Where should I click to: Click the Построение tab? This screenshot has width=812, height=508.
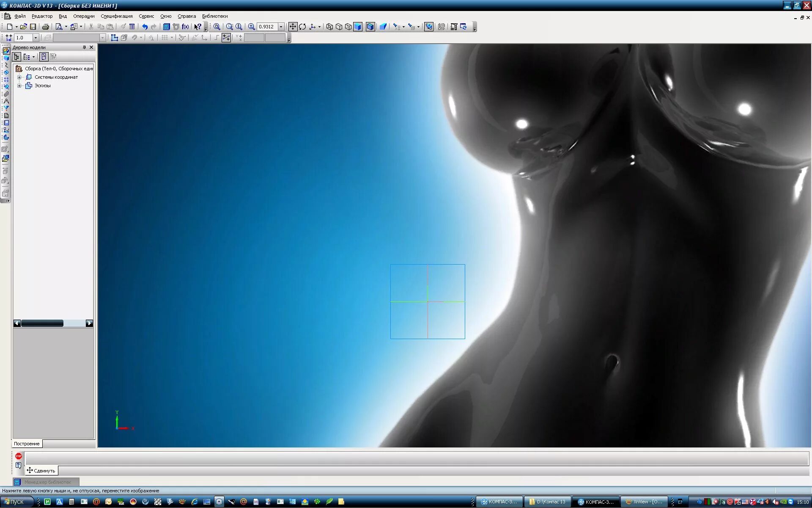(x=27, y=444)
